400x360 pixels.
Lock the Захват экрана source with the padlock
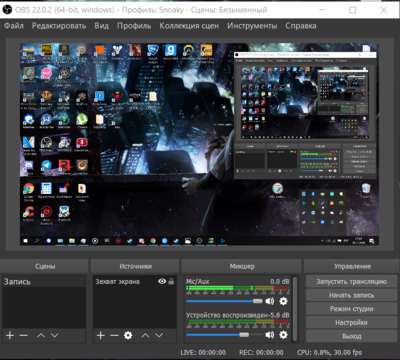[x=171, y=281]
